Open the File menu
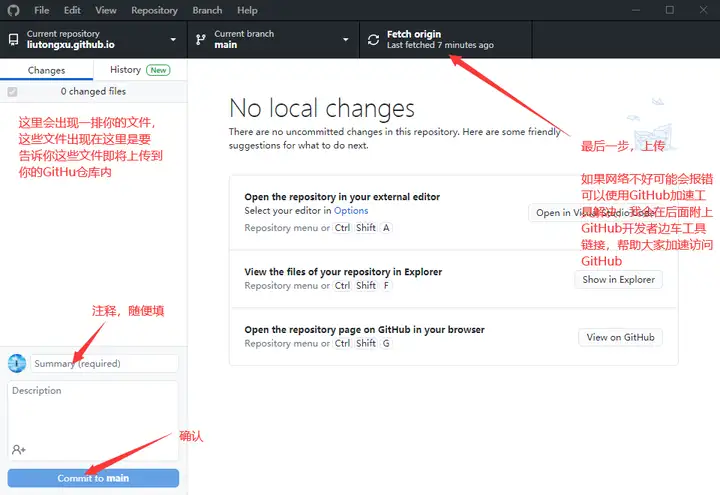Viewport: 720px width, 495px height. point(41,10)
